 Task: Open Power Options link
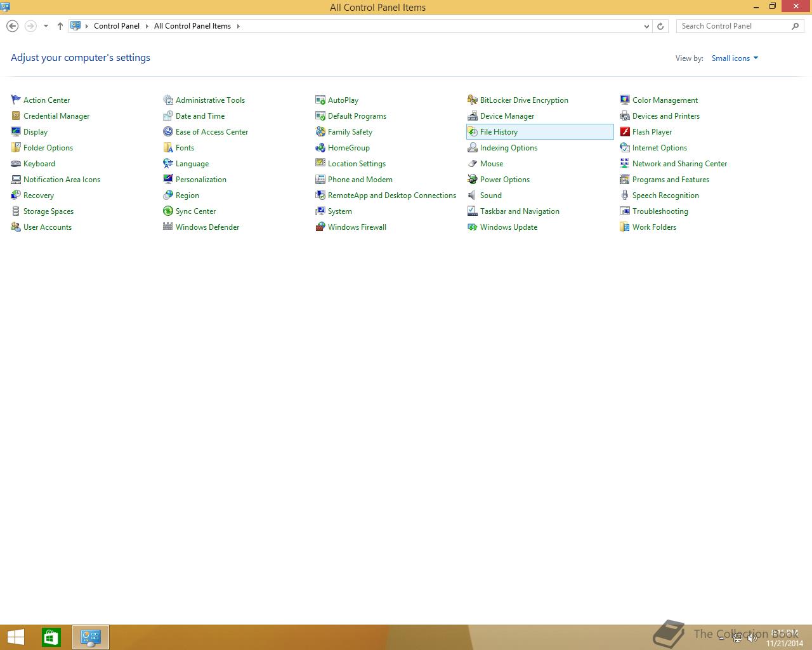(505, 180)
